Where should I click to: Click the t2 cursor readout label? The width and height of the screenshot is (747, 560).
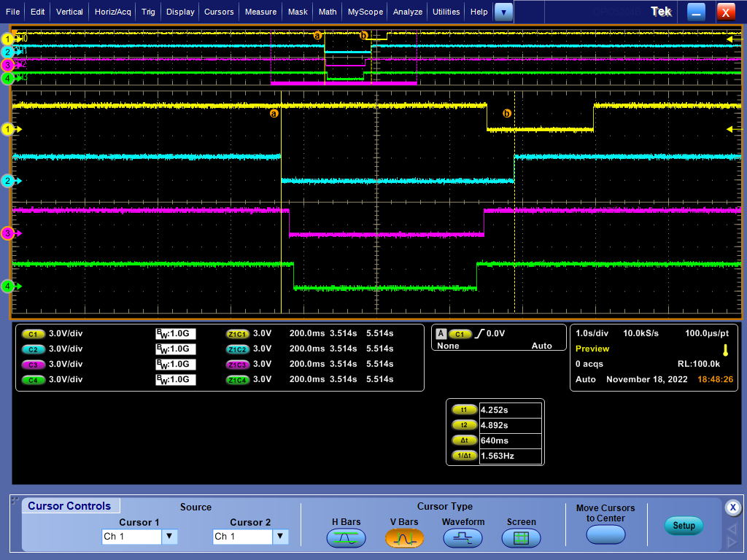[x=464, y=425]
